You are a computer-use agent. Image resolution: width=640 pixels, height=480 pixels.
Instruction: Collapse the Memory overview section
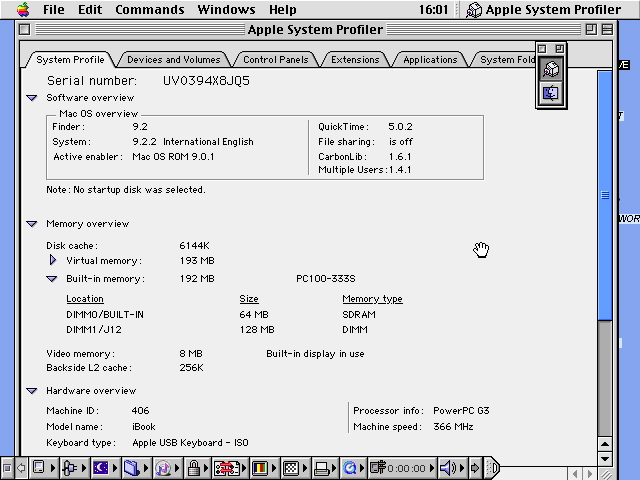(32, 224)
